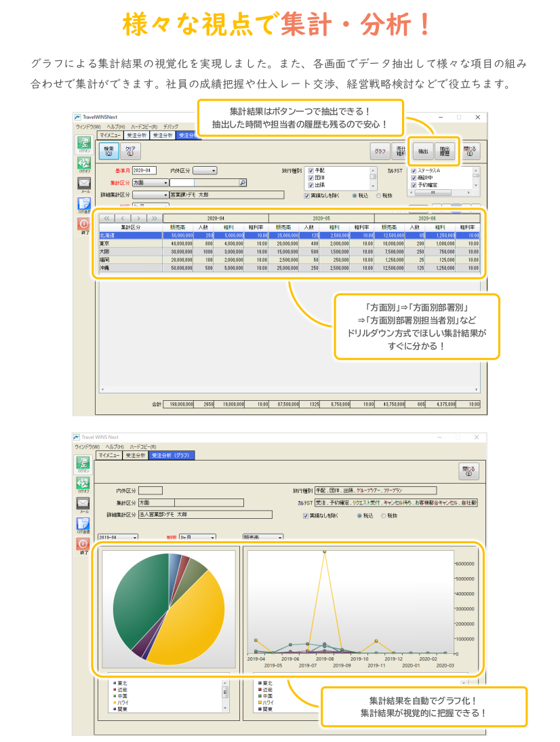Open ヘルプ(H) menu in the upper window
560x742 pixels.
[116, 127]
